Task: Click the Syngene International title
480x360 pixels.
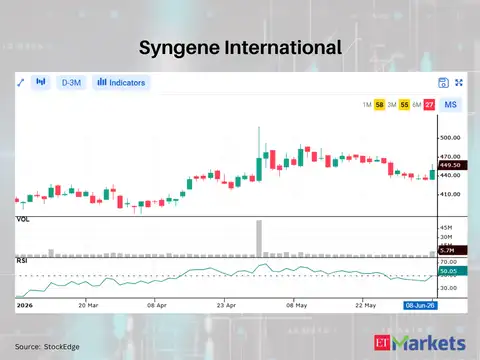Action: point(240,47)
